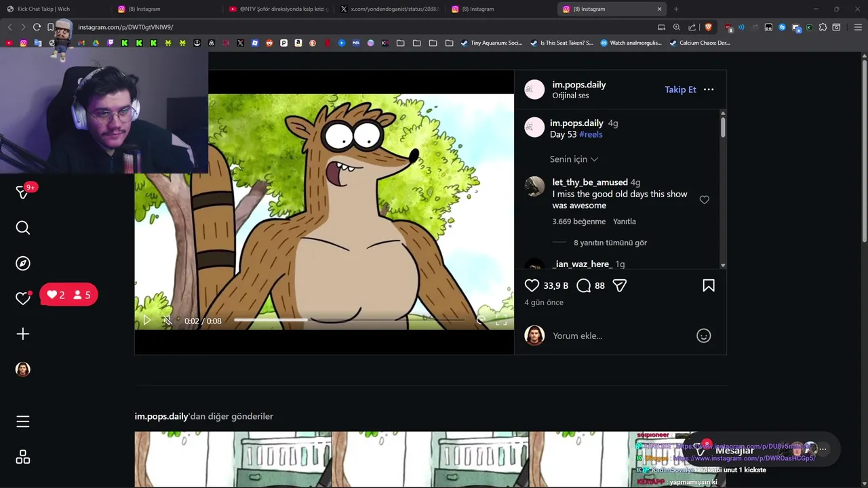Open the Is This Seat Taken bookmark
Viewport: 868px width, 488px height.
coord(561,43)
